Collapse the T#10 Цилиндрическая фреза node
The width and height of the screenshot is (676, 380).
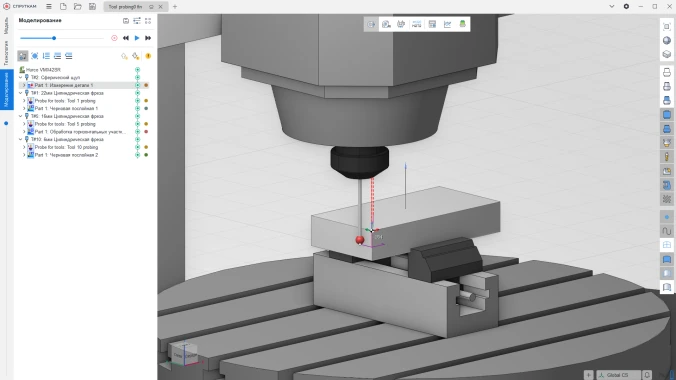point(21,140)
